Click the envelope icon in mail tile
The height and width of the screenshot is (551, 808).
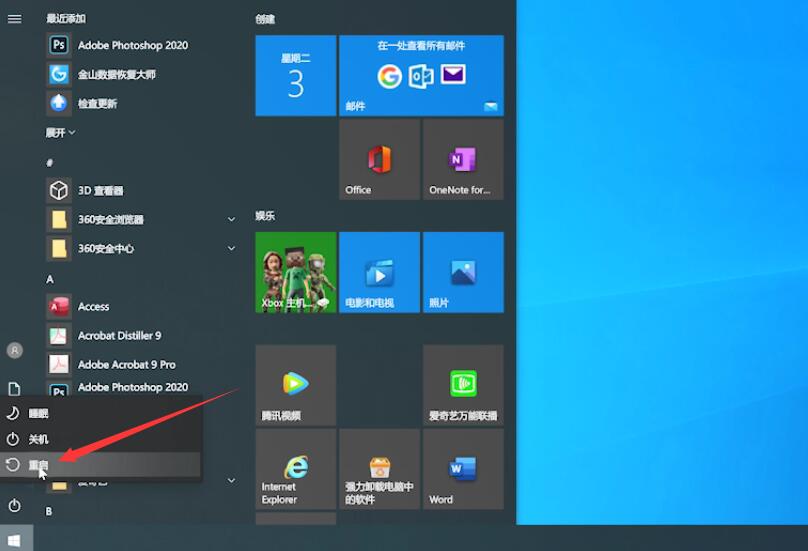click(x=453, y=75)
